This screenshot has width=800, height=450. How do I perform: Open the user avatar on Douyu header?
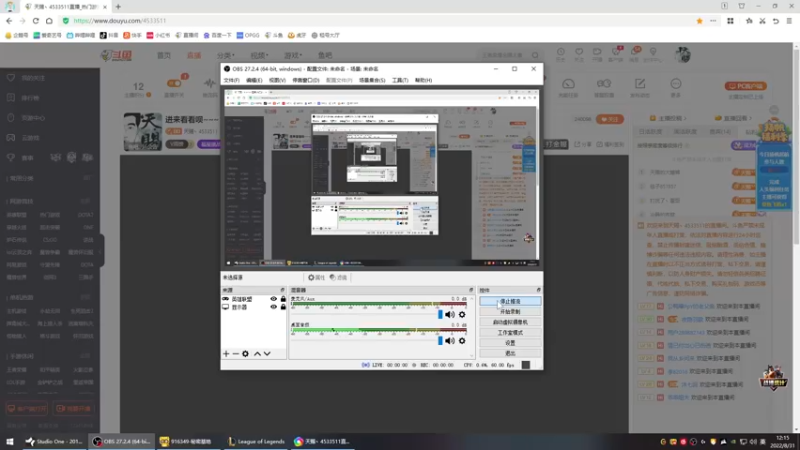coord(683,55)
